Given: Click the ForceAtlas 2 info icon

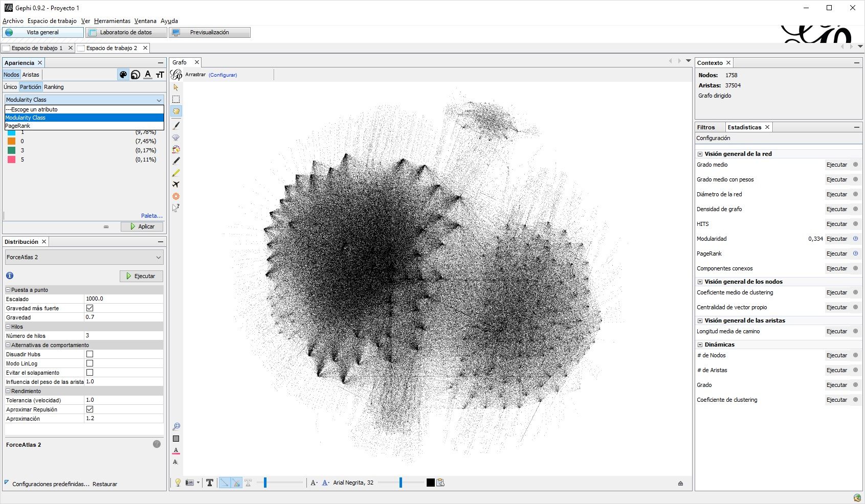Looking at the screenshot, I should pos(10,276).
